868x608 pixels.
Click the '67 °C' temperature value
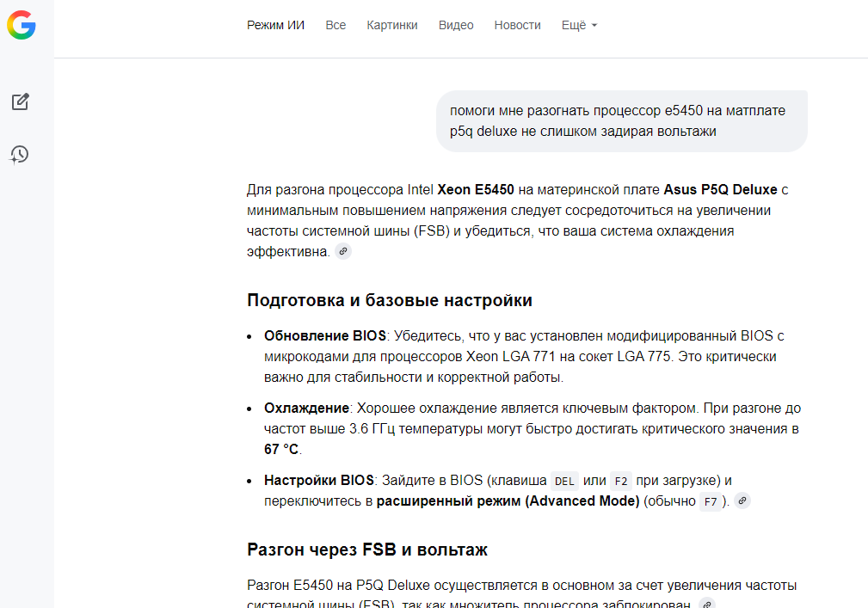pos(281,449)
